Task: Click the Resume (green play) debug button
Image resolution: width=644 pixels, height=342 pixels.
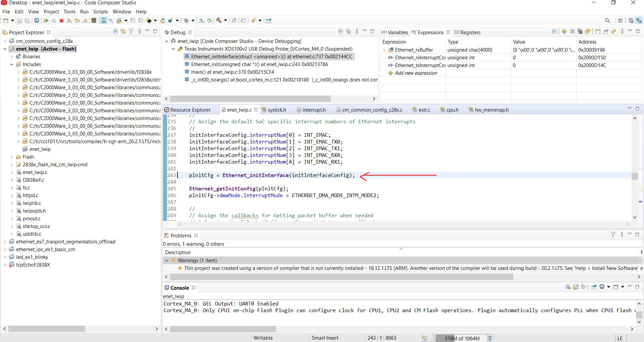Action: point(46,21)
